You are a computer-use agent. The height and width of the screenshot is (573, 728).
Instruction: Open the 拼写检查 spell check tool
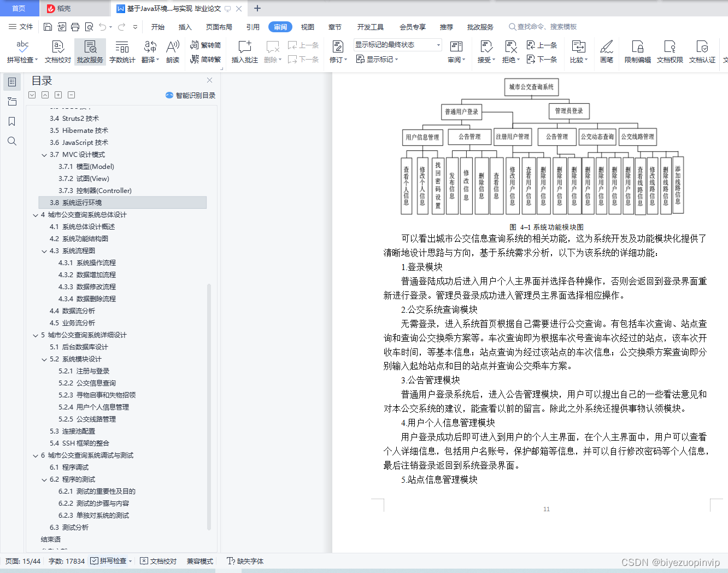(22, 52)
